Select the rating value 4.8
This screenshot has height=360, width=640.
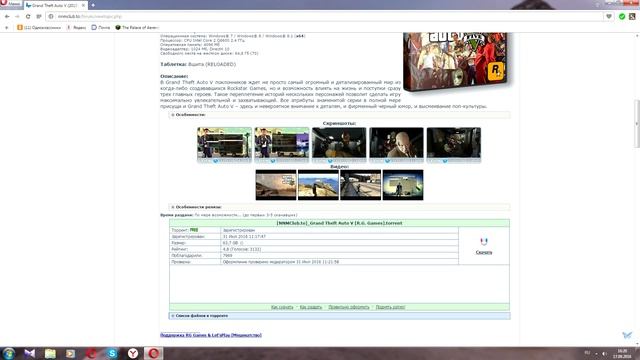click(x=226, y=249)
